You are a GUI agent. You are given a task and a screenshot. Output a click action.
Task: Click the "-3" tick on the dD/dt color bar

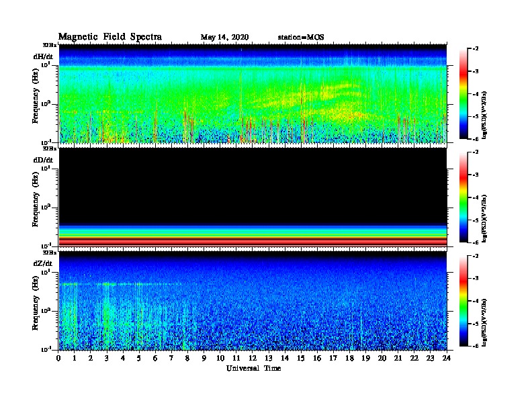tap(476, 175)
